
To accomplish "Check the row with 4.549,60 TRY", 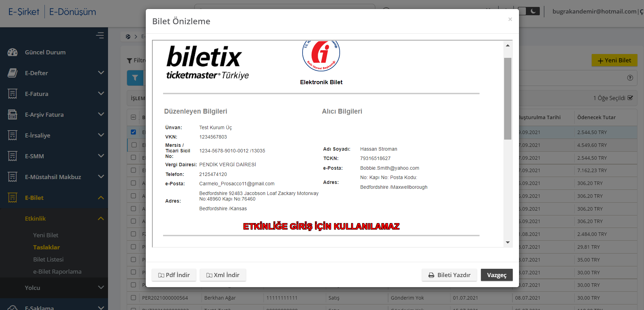I will [134, 145].
